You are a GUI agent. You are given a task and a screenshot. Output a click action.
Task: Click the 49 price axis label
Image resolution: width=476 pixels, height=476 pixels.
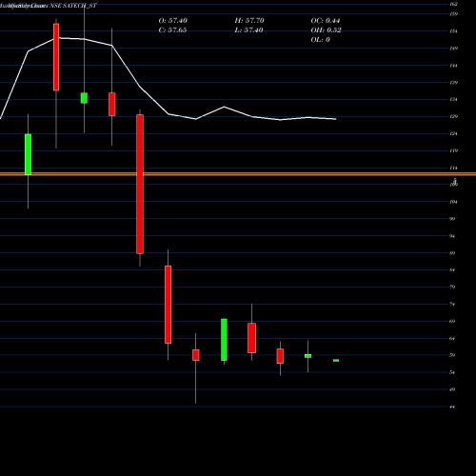click(452, 389)
